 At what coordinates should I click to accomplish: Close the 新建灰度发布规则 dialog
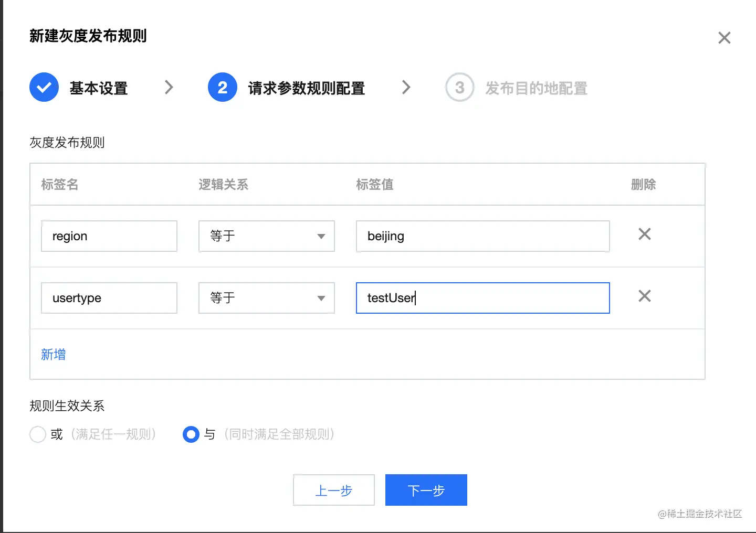tap(724, 37)
